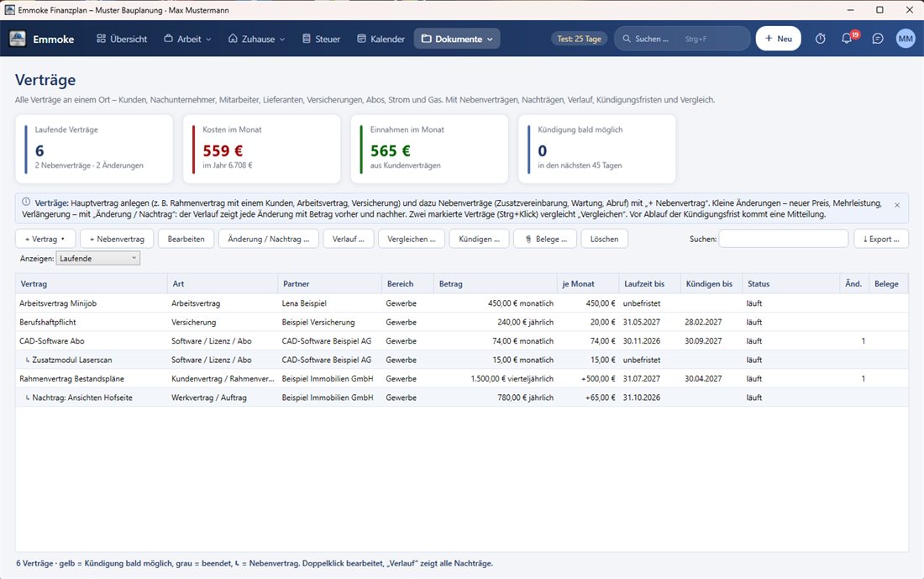This screenshot has width=924, height=579.
Task: Click the Emmoke logo icon
Action: [18, 39]
